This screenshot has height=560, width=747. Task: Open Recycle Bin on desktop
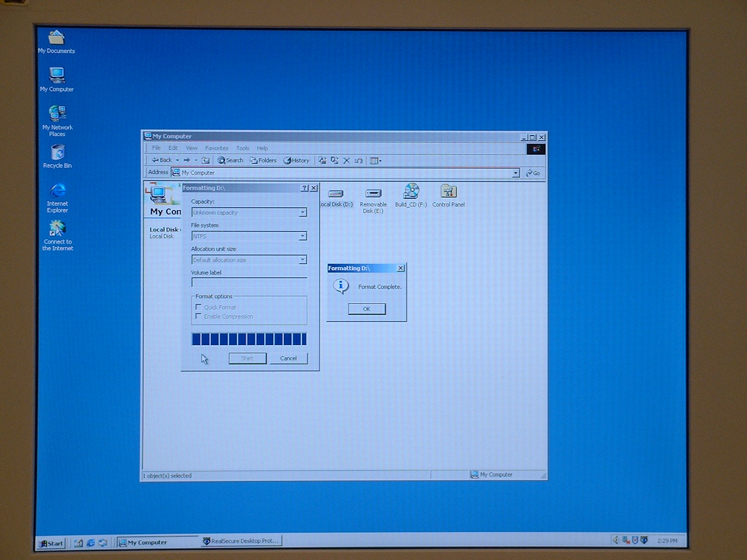coord(57,153)
